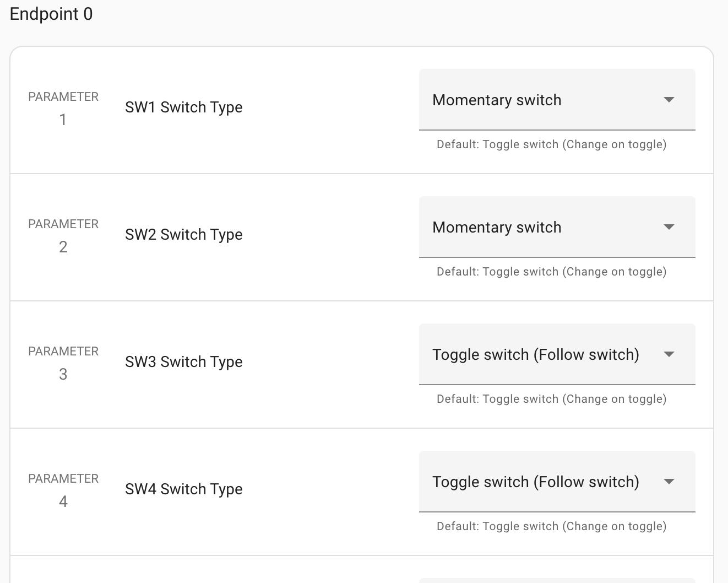
Task: Select the SW4 Switch Type label
Action: [184, 489]
